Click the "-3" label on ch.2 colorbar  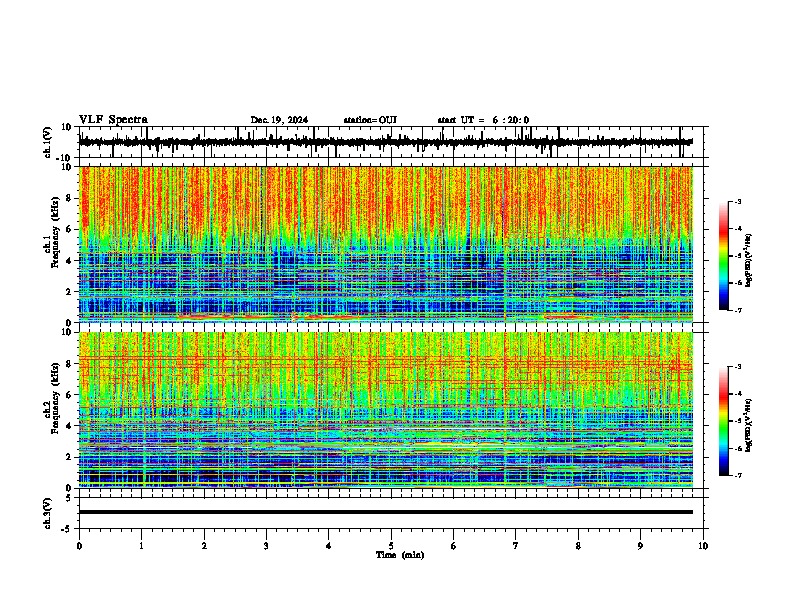click(738, 367)
